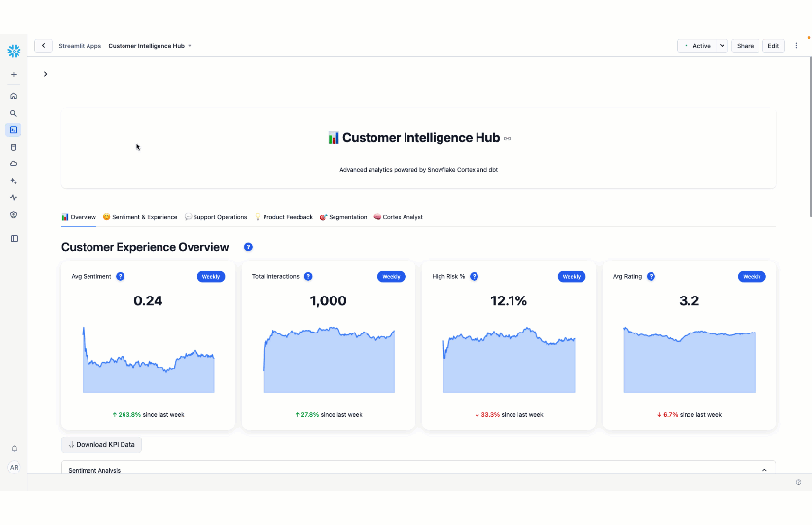Click the plus create icon in sidebar

click(x=14, y=75)
